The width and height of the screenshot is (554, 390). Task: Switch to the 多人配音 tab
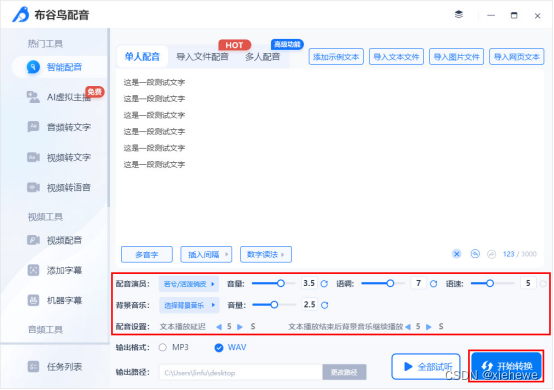(x=262, y=57)
